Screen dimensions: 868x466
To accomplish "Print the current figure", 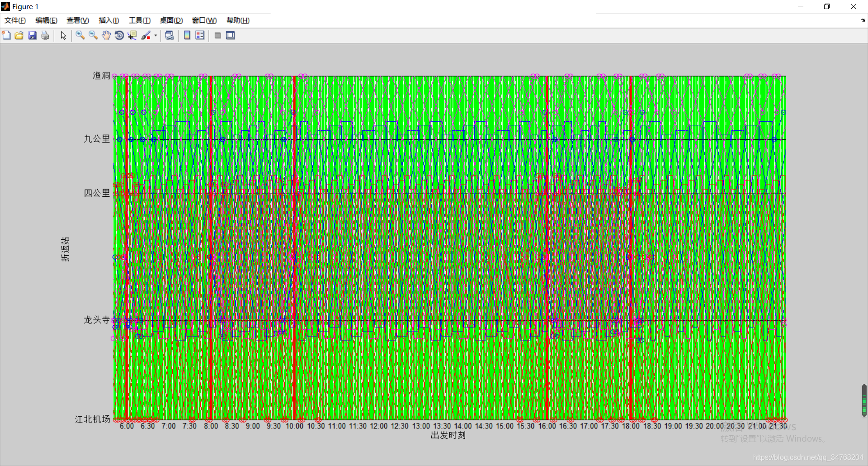I will pos(45,35).
